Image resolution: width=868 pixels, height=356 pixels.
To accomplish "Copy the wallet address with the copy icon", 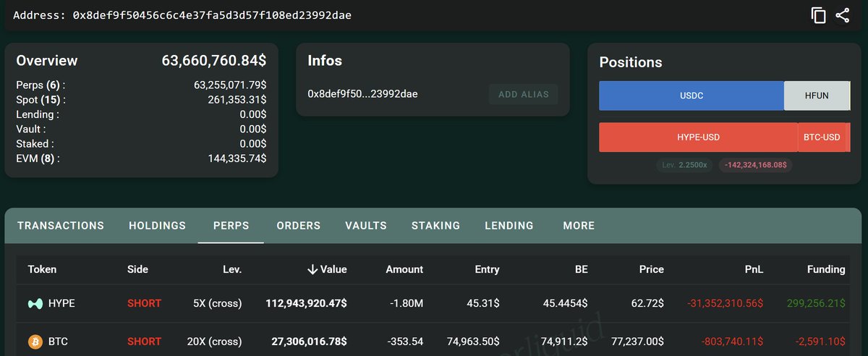I will (818, 15).
